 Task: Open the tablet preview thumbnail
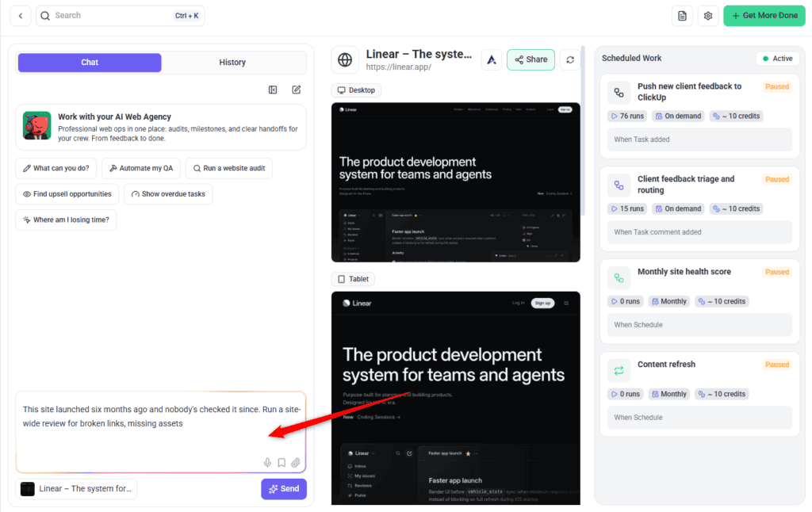[x=456, y=398]
